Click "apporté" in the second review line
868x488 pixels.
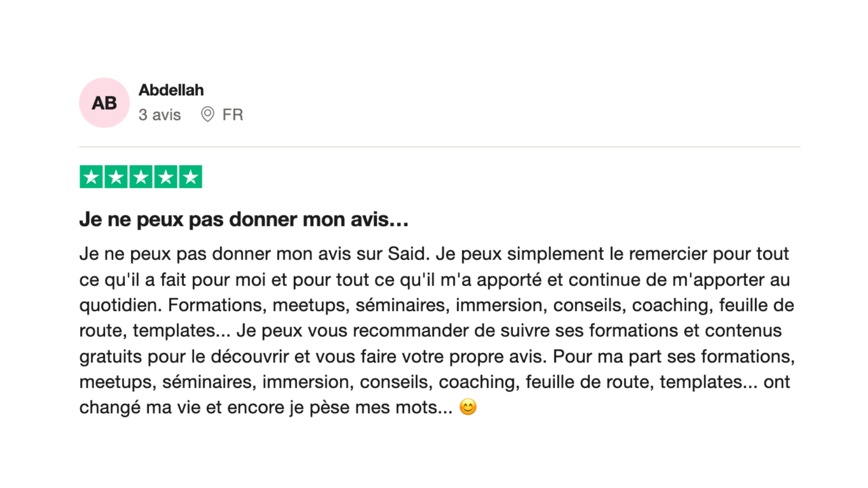[x=509, y=280]
